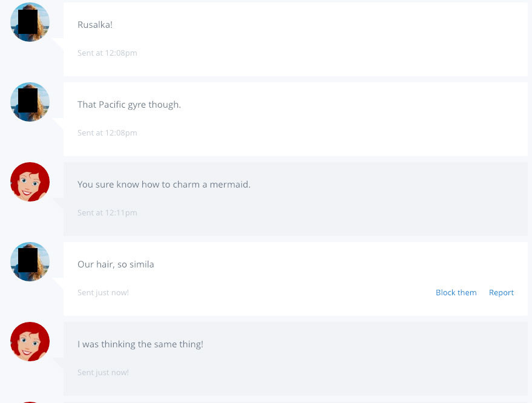Click the "I was thinking the same thing!" message
Image resolution: width=532 pixels, height=403 pixels.
coord(140,344)
